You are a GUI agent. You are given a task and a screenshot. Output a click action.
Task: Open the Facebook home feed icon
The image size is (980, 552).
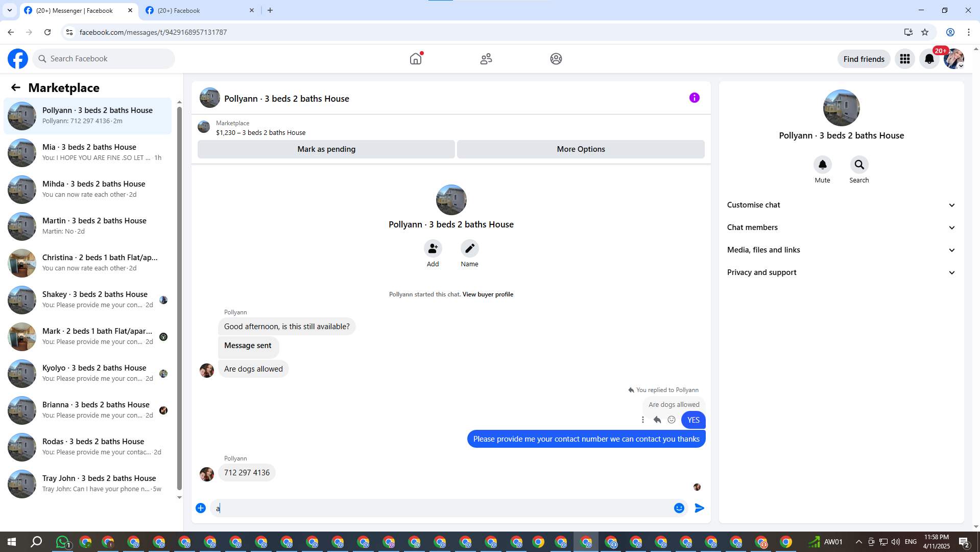click(x=416, y=59)
